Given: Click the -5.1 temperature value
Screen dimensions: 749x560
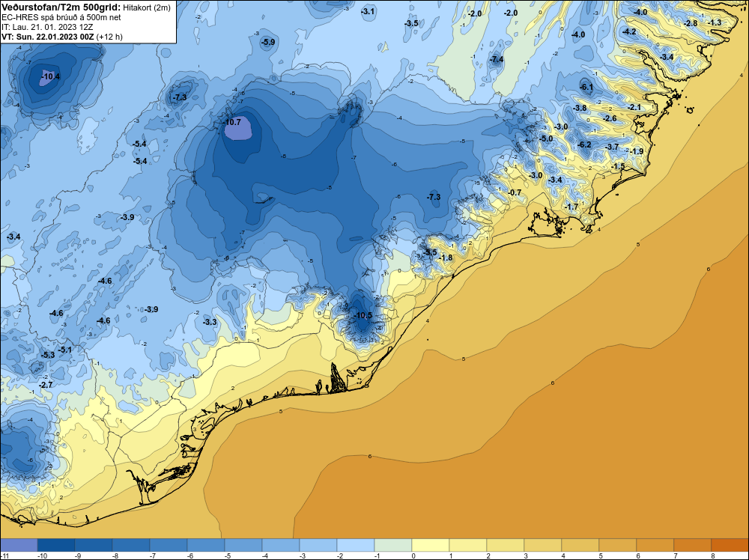Looking at the screenshot, I should pyautogui.click(x=64, y=350).
